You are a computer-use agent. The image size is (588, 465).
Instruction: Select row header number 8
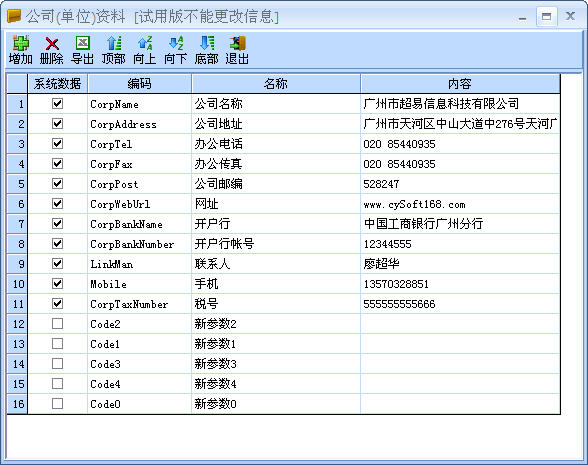[x=17, y=244]
